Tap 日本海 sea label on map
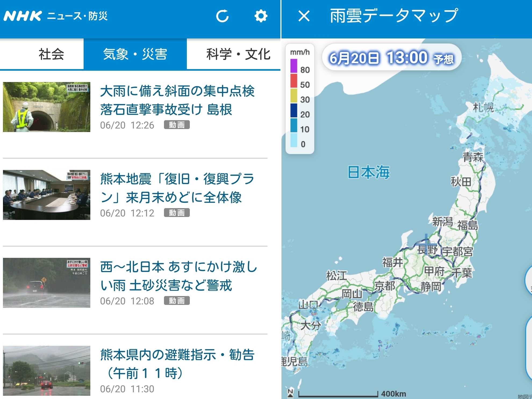The width and height of the screenshot is (532, 399). 369,172
